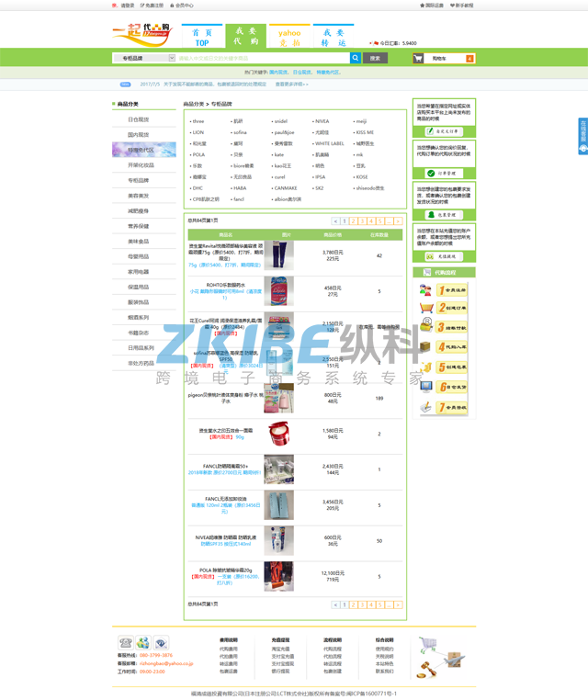Image resolution: width=588 pixels, height=700 pixels.
Task: Click the shopping cart step 2 icon
Action: 426,308
